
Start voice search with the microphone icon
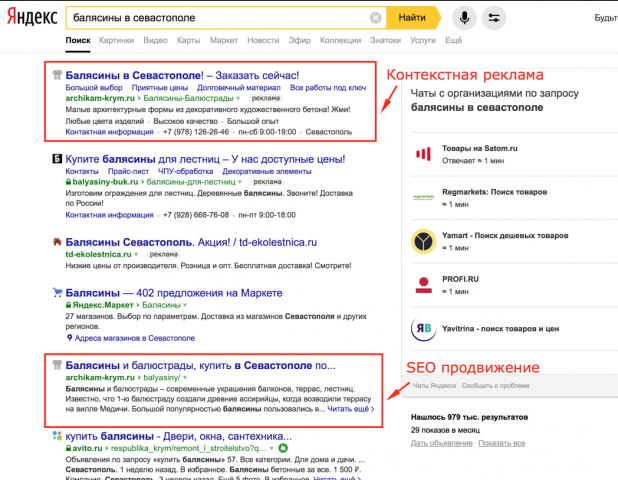click(x=464, y=18)
